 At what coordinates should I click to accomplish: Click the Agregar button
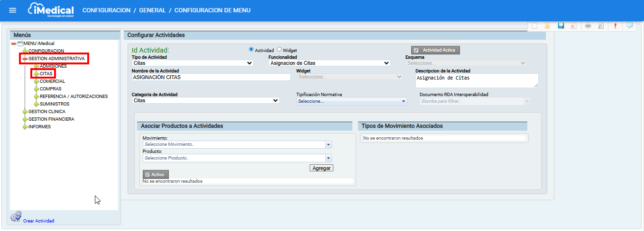322,168
